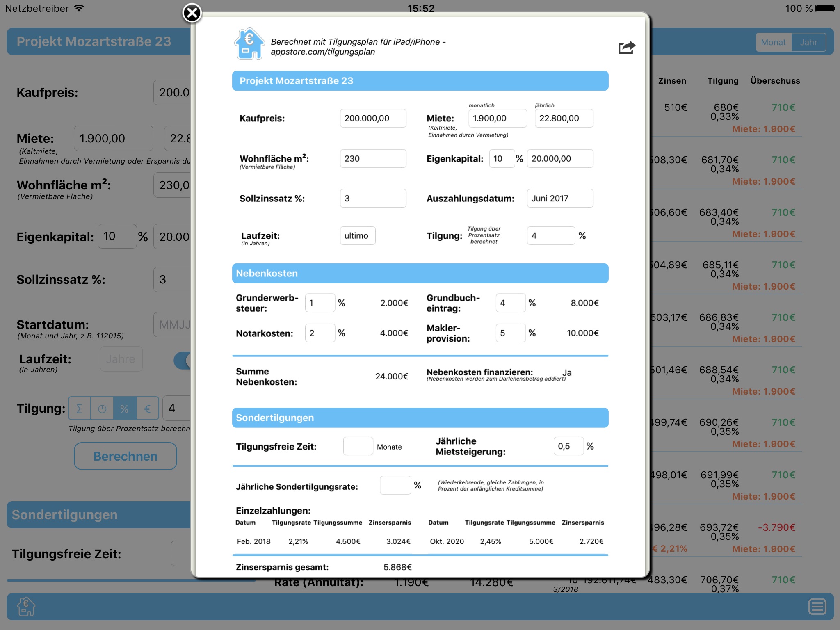Tap negative Überschuss value -3.790€
This screenshot has height=630, width=840.
tap(776, 527)
